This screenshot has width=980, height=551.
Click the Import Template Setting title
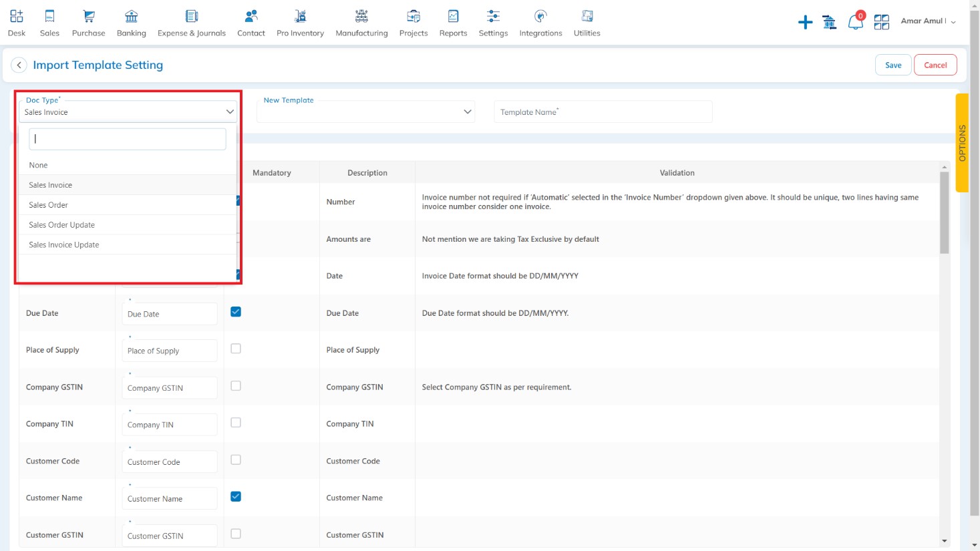coord(98,65)
